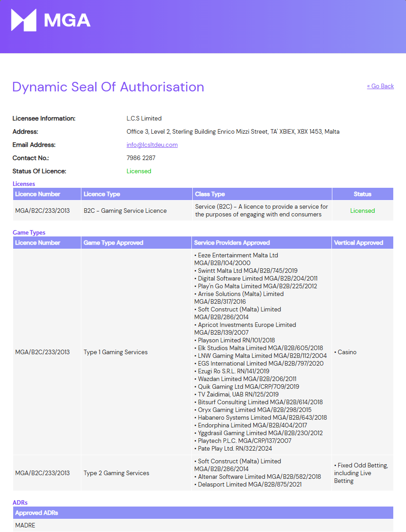This screenshot has height=532, width=406.
Task: Click the green Licensed status in Licenses table
Action: [362, 211]
